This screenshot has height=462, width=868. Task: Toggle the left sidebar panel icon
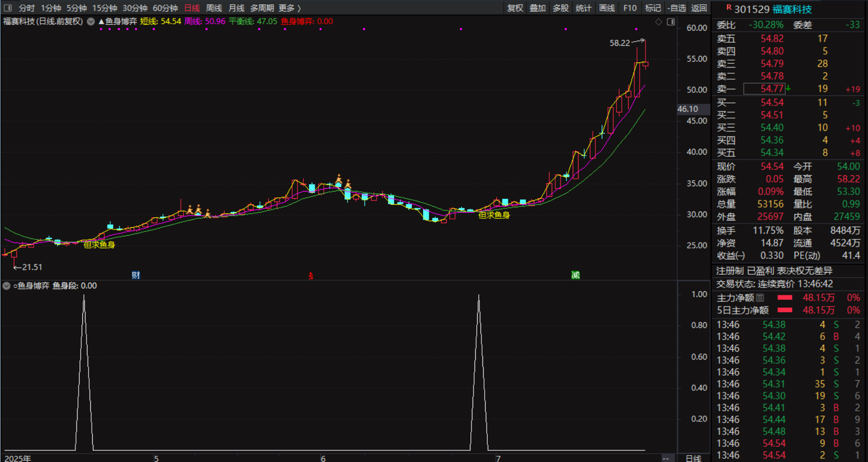pos(7,8)
